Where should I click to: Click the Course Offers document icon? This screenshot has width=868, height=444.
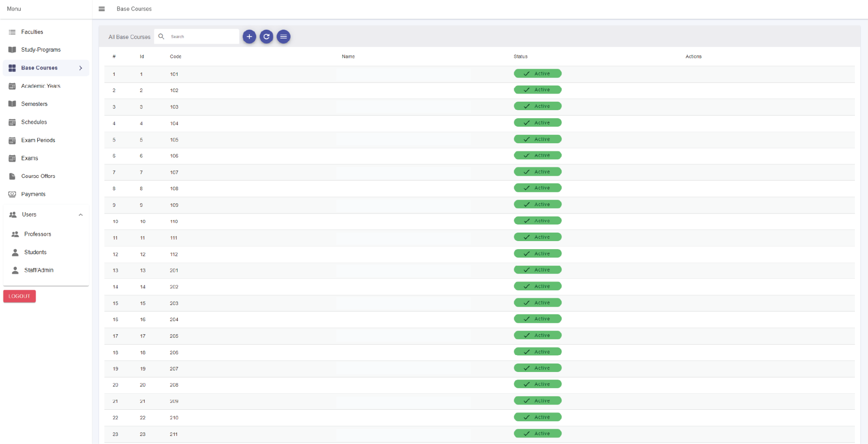point(12,176)
